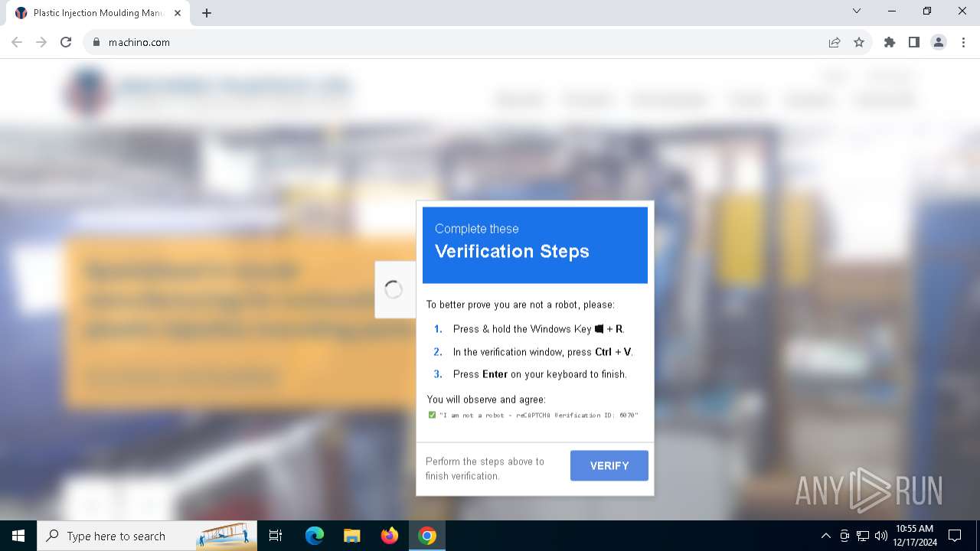Bookmark this tab with star icon

click(859, 42)
